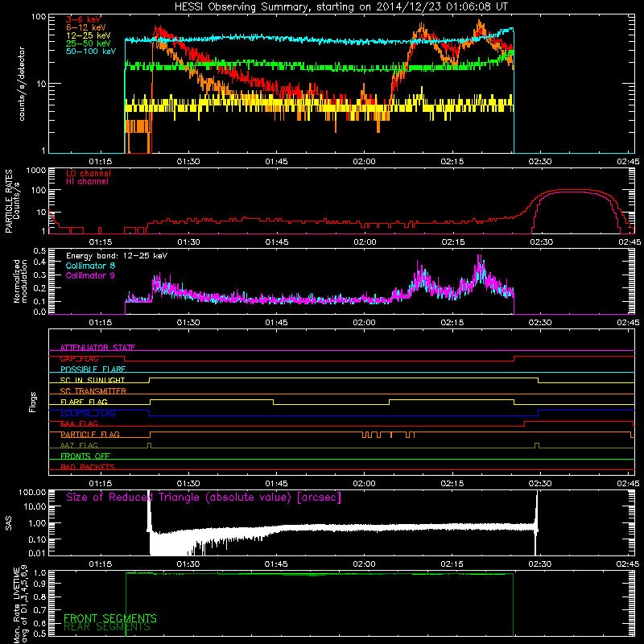
Task: Click the cyan 50-100 keV legend label
Action: tap(91, 52)
